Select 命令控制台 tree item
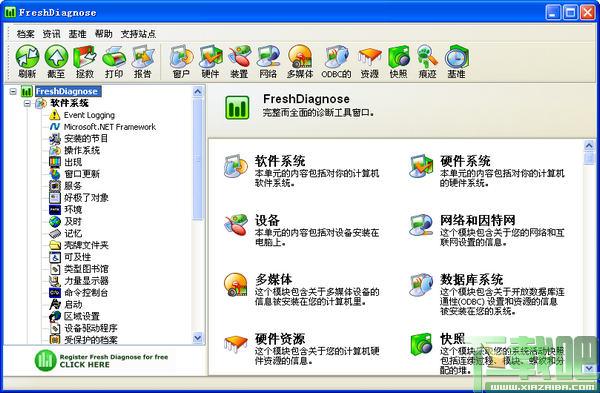Viewport: 600px width, 393px height. 86,293
